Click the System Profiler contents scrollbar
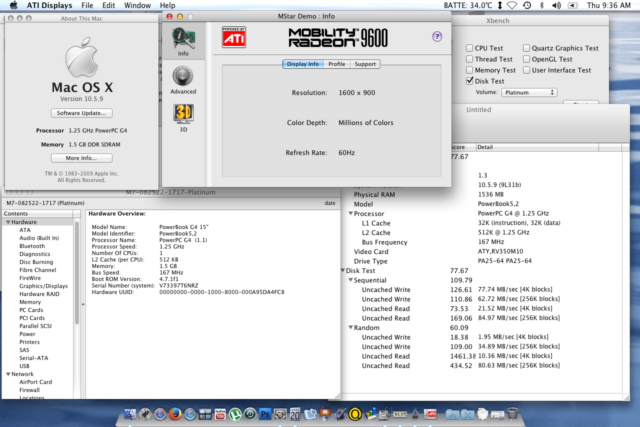Viewport: 640px width, 427px height. [77, 273]
